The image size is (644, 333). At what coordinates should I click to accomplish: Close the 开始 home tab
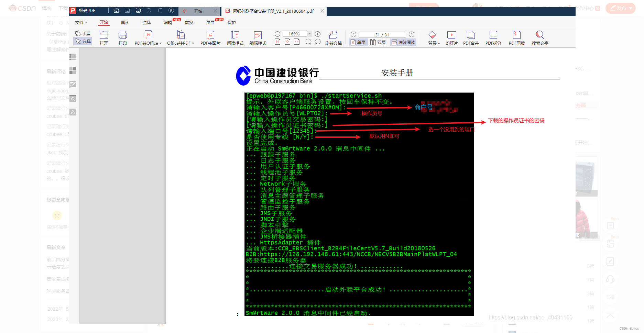click(216, 11)
